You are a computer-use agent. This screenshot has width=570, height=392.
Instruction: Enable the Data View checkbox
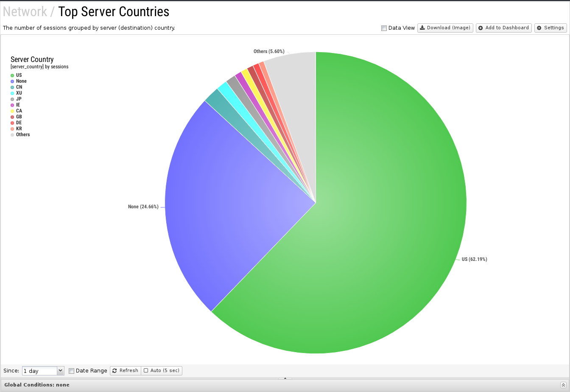pos(384,28)
